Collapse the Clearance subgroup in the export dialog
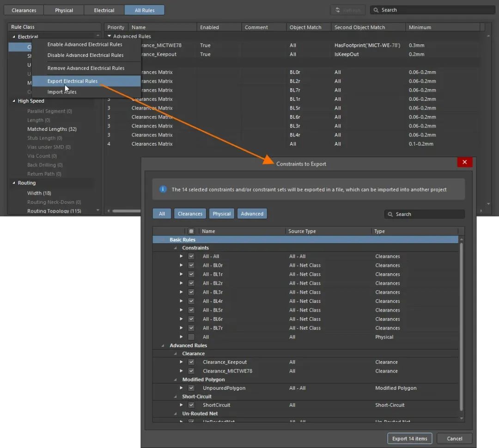The image size is (499, 448). pyautogui.click(x=176, y=354)
